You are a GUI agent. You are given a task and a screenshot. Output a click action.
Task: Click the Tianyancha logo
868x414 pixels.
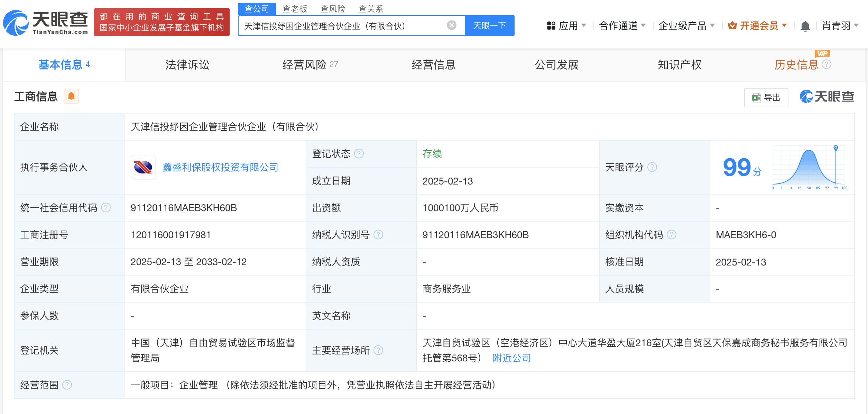(45, 23)
